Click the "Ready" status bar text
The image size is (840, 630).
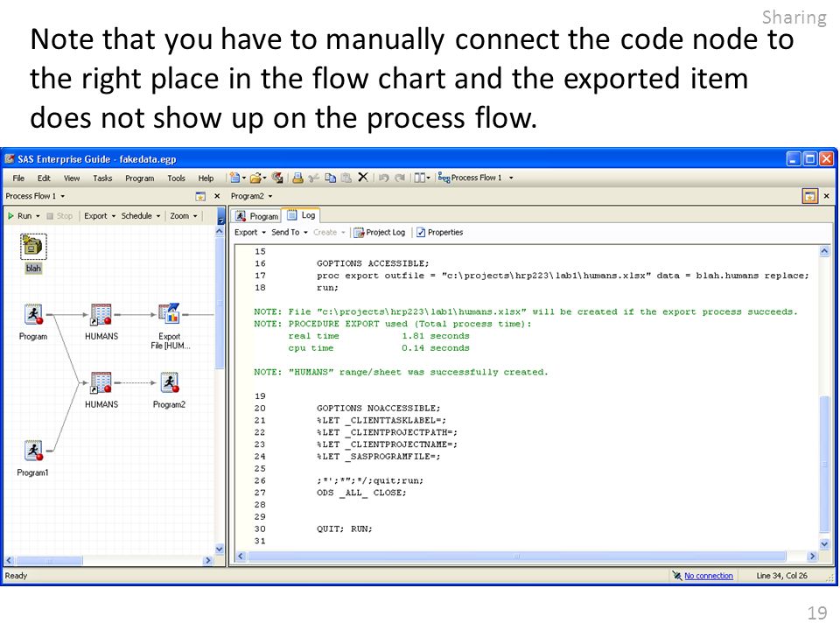click(16, 576)
